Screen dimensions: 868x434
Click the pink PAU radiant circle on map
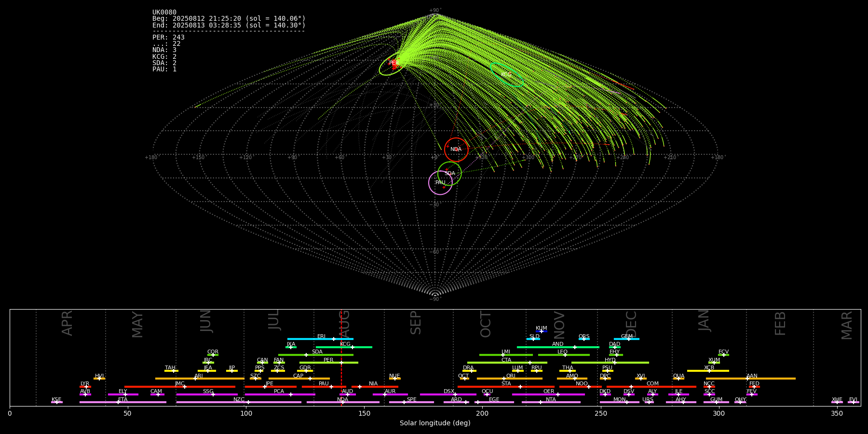440,182
